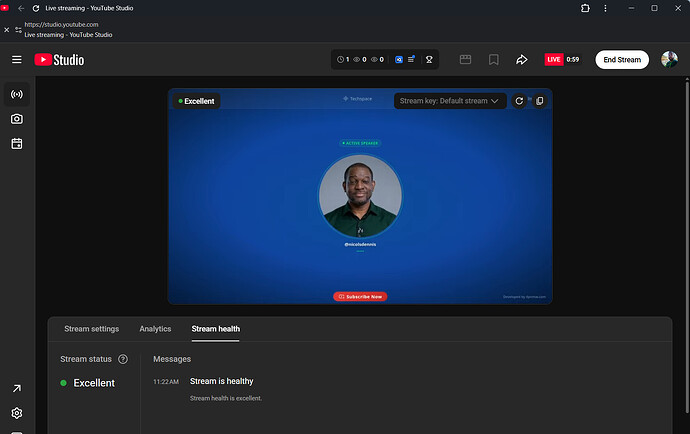Select the Stream health tab
Screen dimensions: 690x434
point(216,329)
